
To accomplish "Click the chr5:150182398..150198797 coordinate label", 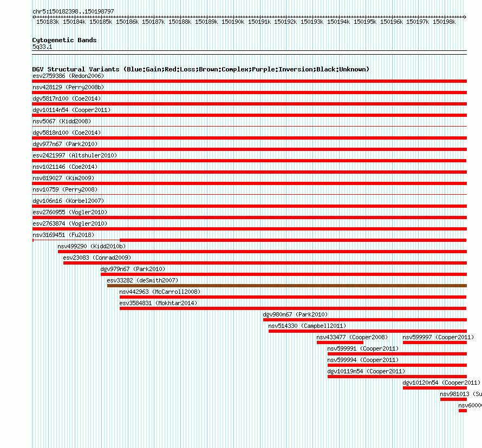I will [x=73, y=11].
